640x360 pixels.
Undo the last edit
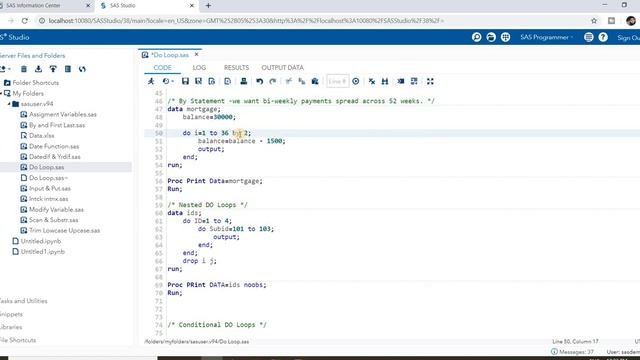(260, 81)
